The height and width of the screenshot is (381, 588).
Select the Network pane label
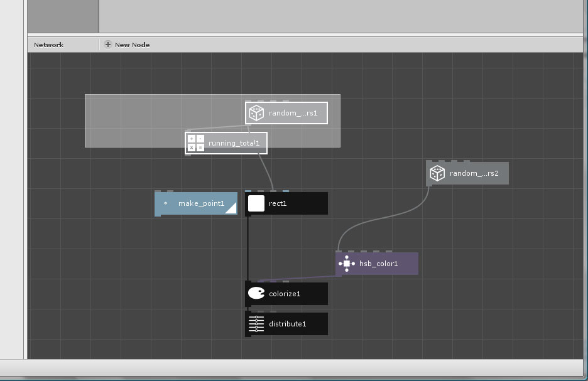[x=49, y=45]
